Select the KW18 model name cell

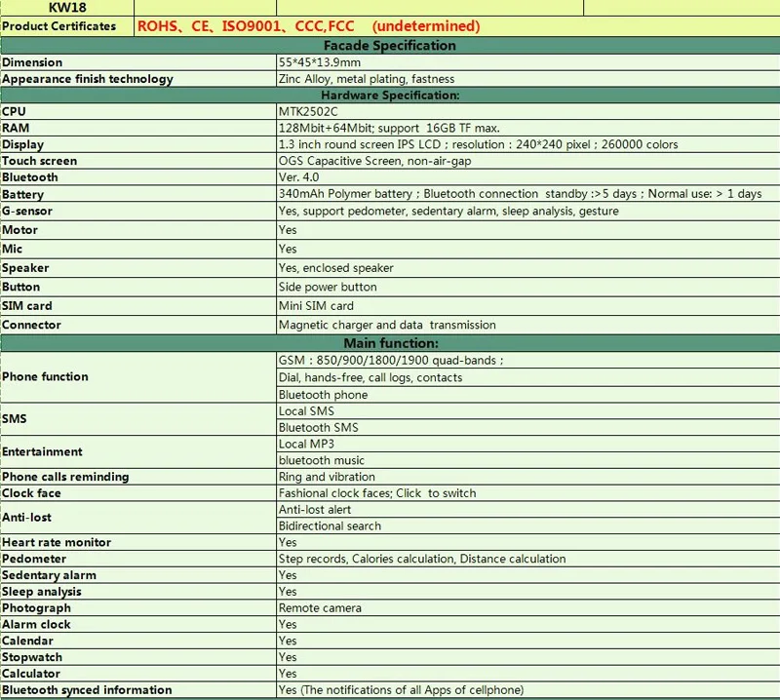pos(67,8)
